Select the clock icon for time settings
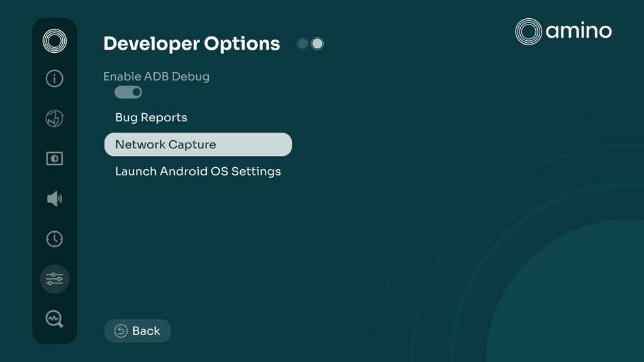The height and width of the screenshot is (362, 644). [54, 239]
